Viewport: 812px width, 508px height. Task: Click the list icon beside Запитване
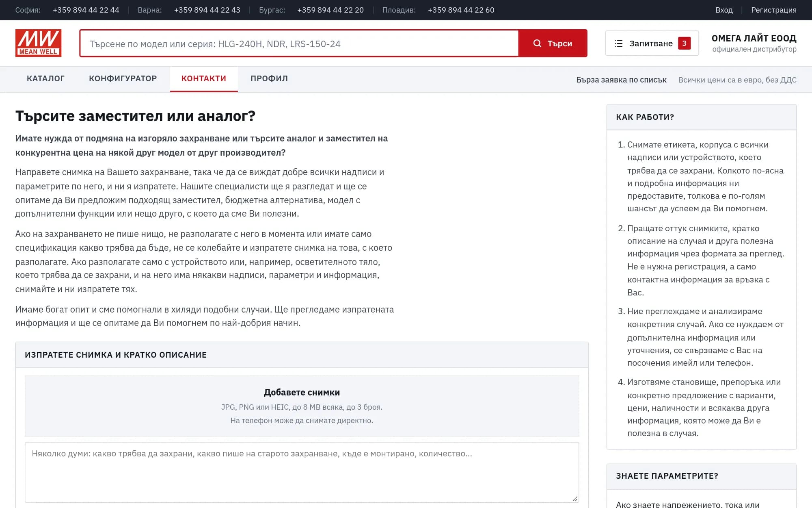click(618, 43)
